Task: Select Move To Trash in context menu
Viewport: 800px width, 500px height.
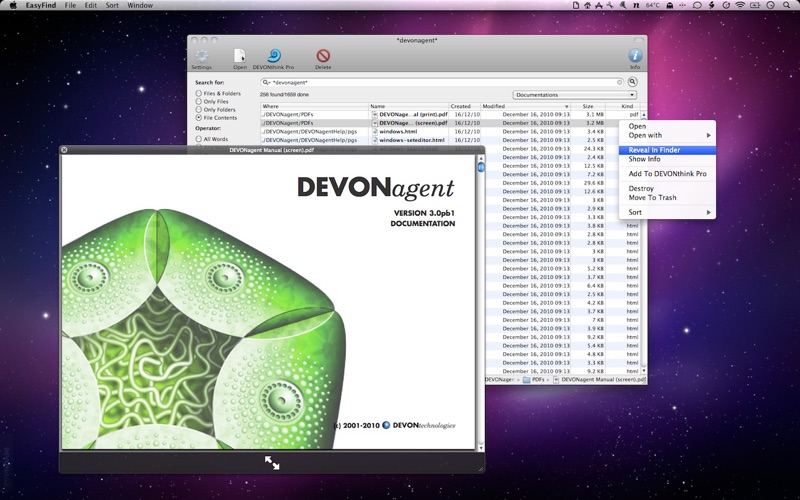Action: click(x=652, y=197)
